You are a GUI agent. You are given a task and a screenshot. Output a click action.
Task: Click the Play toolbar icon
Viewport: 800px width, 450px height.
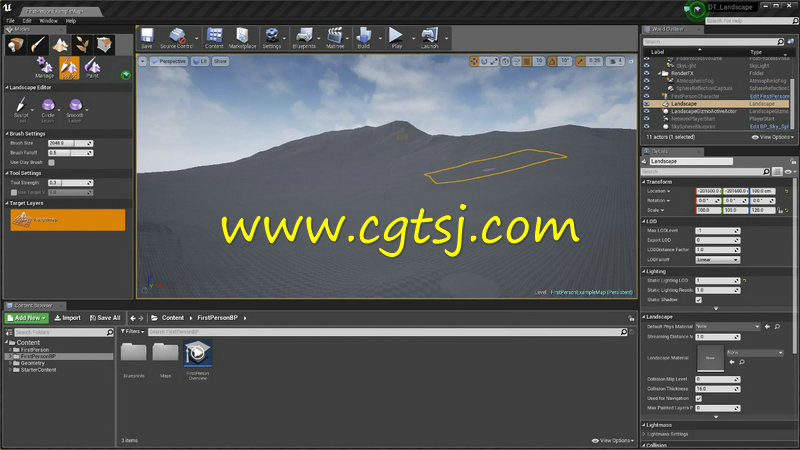tap(396, 38)
